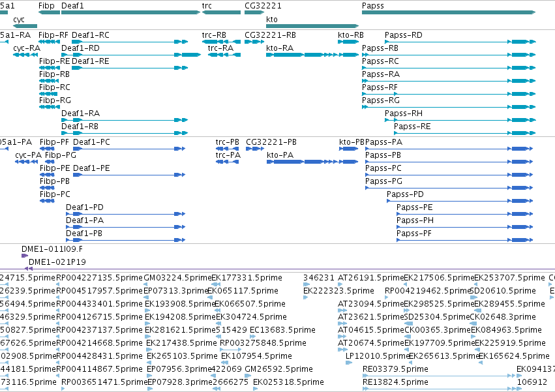Click the Deaf1-RE transcript label
555x392 pixels.
91,61
